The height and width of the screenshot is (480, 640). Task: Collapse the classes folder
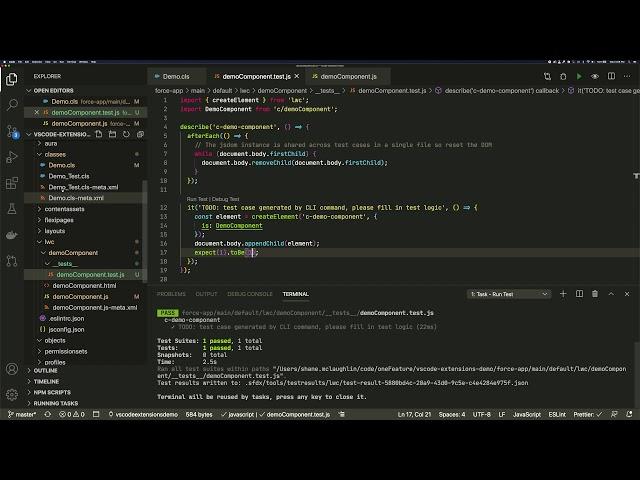pos(53,154)
